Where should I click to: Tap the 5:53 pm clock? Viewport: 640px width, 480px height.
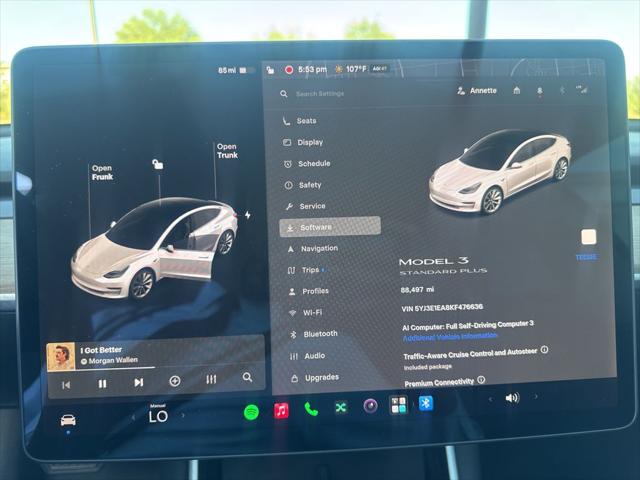click(312, 69)
